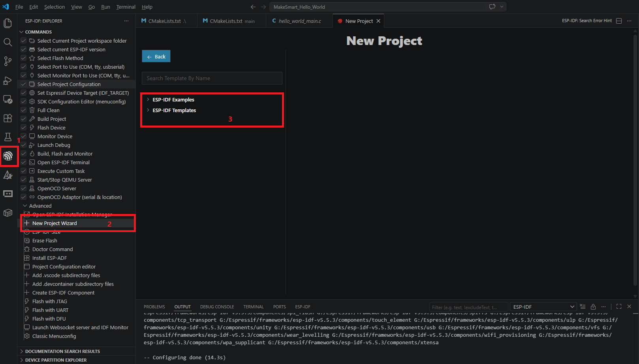Toggle checkbox for OpenOCD Server
The height and width of the screenshot is (364, 639).
point(23,188)
